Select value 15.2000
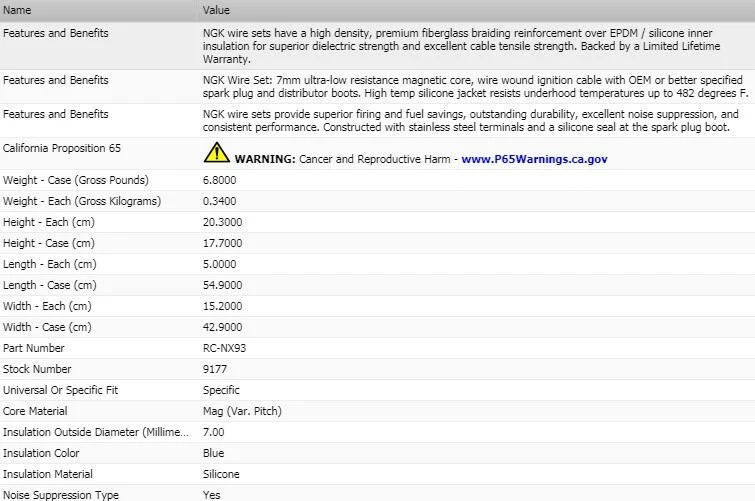This screenshot has width=755, height=501. pyautogui.click(x=222, y=306)
